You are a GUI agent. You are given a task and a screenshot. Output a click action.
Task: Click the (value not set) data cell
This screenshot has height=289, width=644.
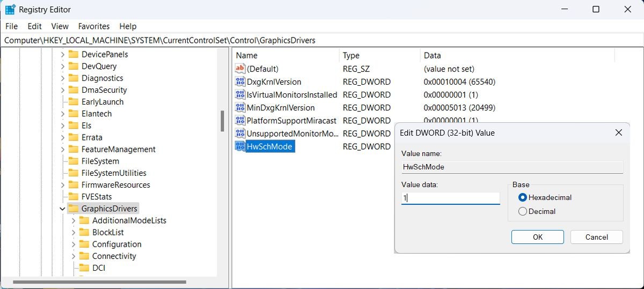coord(449,69)
